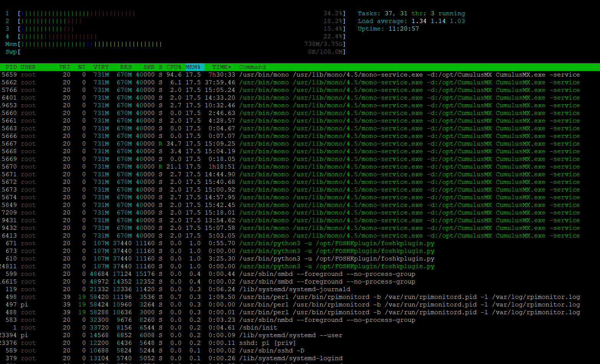This screenshot has height=364, width=600.
Task: Click the CPU core 4 usage meter
Action: coord(77,36)
